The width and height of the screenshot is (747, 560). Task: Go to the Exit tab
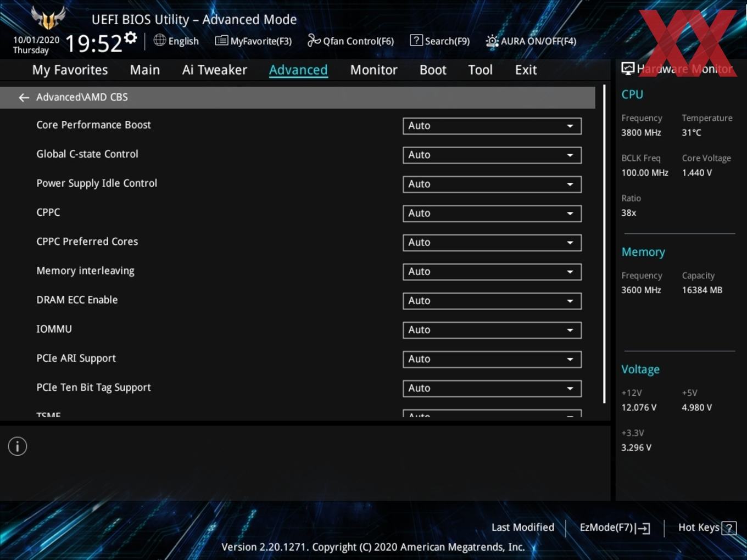(526, 70)
